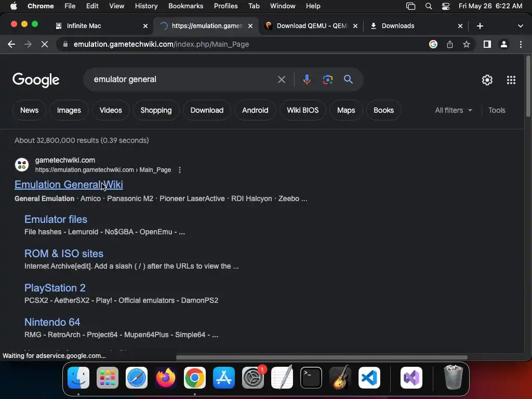Viewport: 532px width, 399px height.
Task: Click the Google logo
Action: tap(36, 80)
